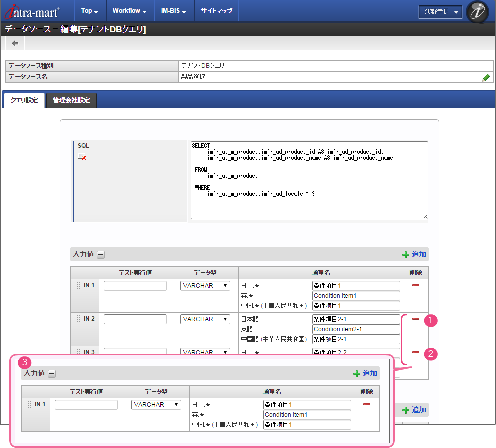Click the 製品選択 data source name value
The image size is (496, 448).
193,77
